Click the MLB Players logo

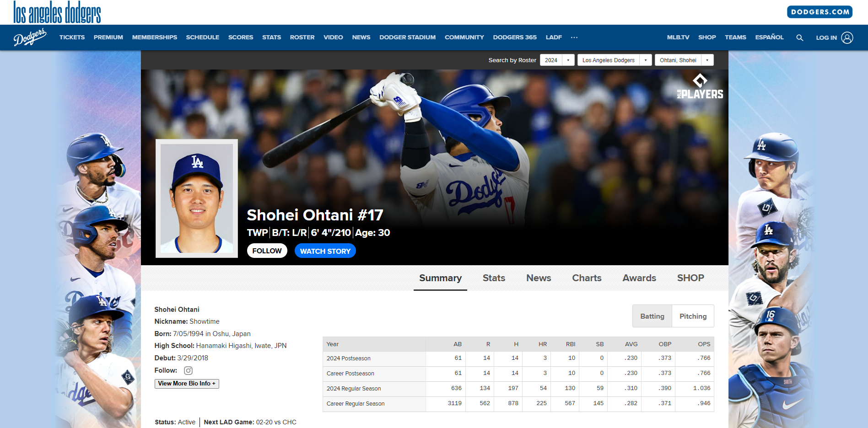(x=700, y=87)
